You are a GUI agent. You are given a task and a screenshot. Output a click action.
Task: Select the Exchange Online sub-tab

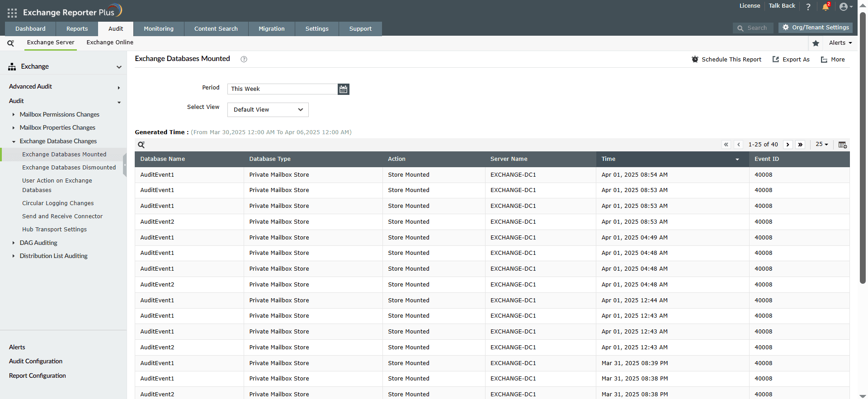110,42
